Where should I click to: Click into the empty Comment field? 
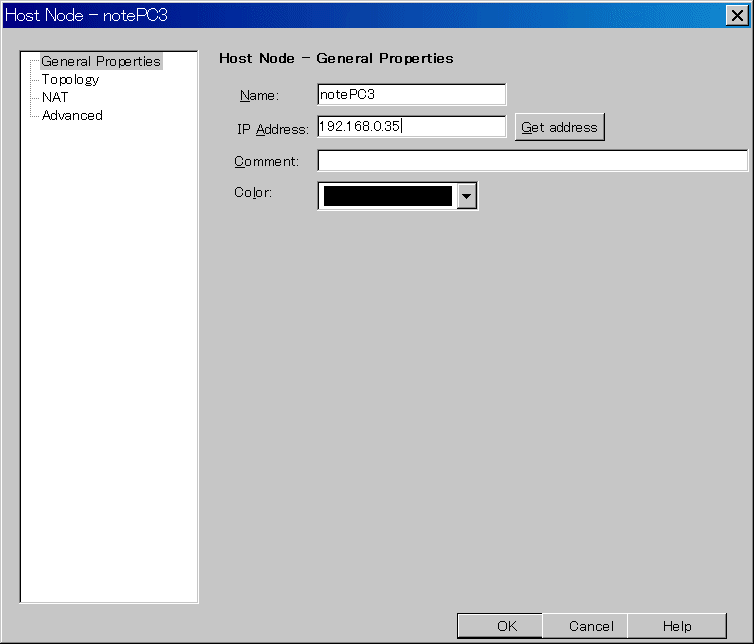coord(532,161)
